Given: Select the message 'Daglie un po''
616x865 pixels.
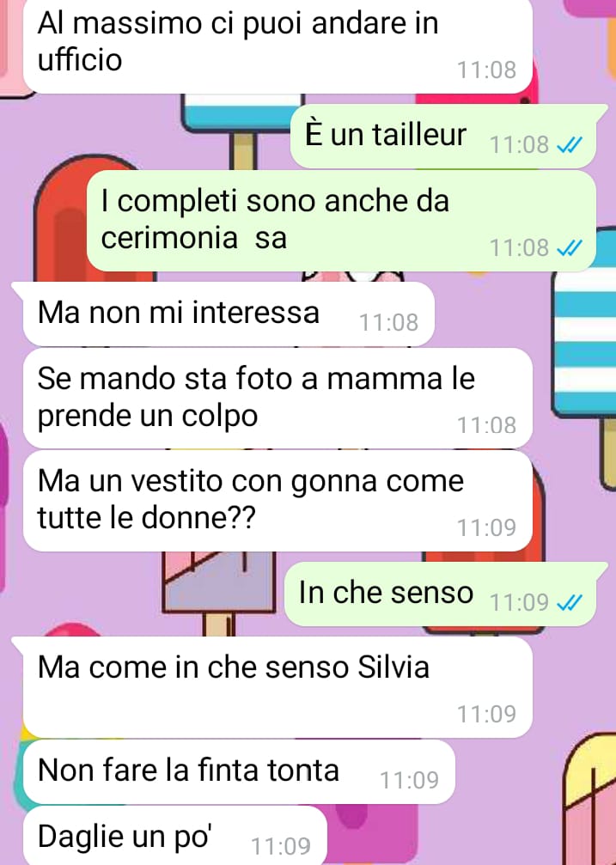Looking at the screenshot, I should pos(175,835).
